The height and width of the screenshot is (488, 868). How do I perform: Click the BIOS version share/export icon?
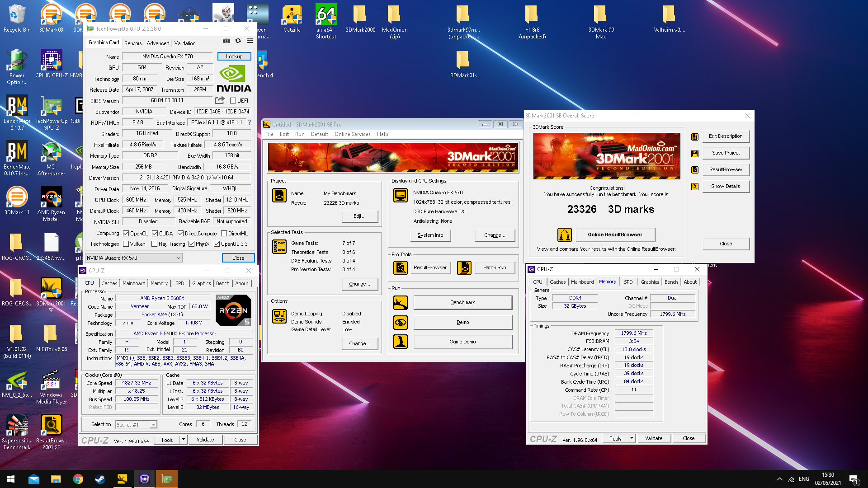click(x=220, y=100)
